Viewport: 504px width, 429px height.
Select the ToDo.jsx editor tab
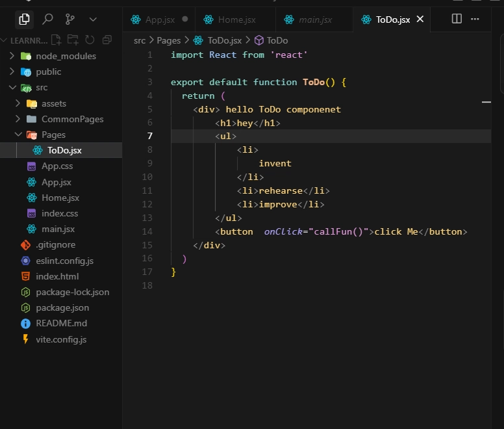[392, 19]
